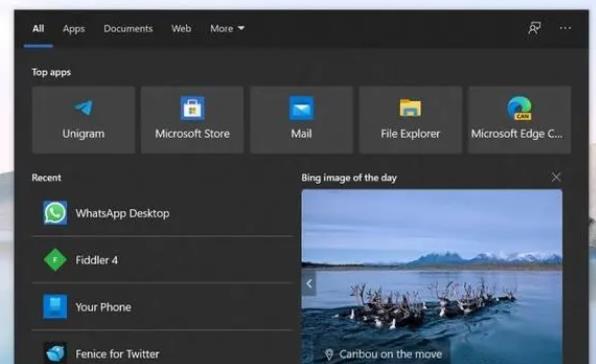
Task: Click the Fenice for Twitter icon
Action: [55, 353]
